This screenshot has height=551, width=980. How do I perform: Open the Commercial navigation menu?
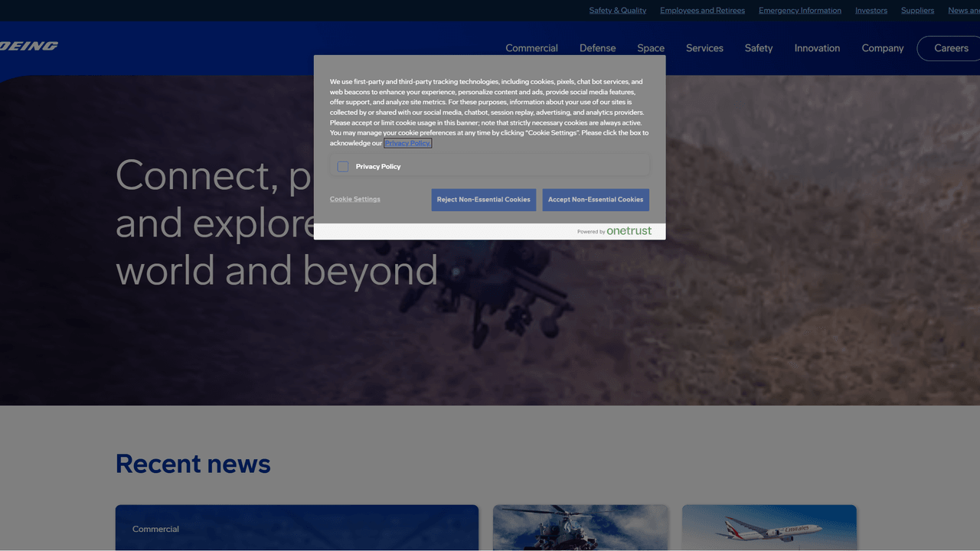coord(531,48)
